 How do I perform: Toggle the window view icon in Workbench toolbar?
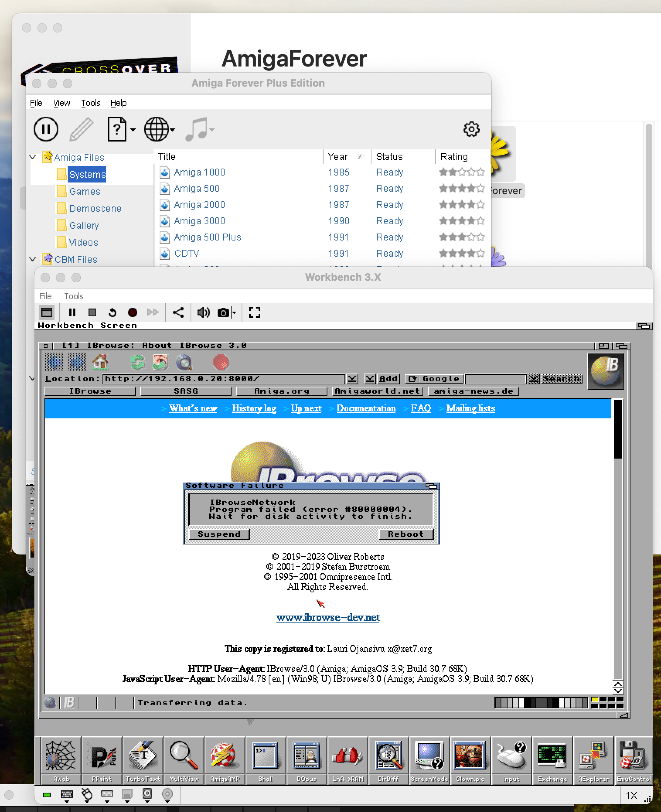coord(47,312)
